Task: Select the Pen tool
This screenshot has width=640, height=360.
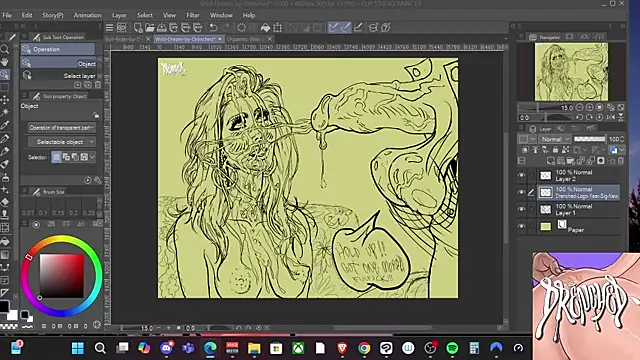Action: 5,138
